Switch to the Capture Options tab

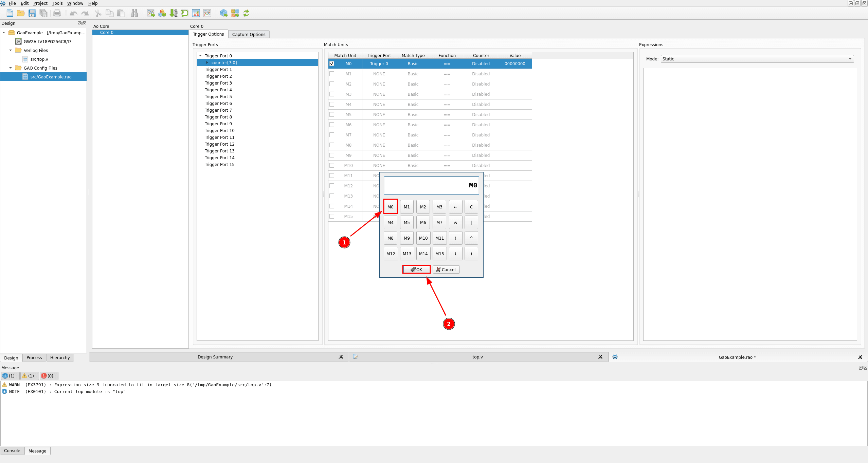tap(249, 34)
